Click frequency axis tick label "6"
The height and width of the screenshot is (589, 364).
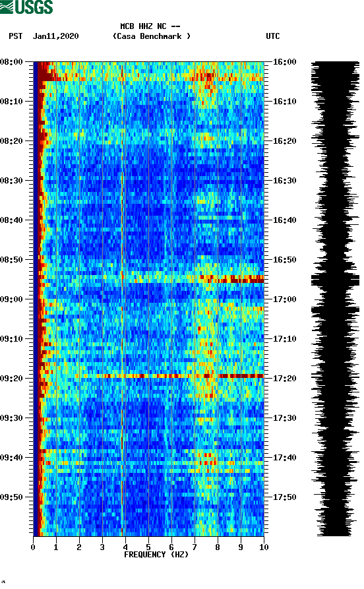coord(171,547)
